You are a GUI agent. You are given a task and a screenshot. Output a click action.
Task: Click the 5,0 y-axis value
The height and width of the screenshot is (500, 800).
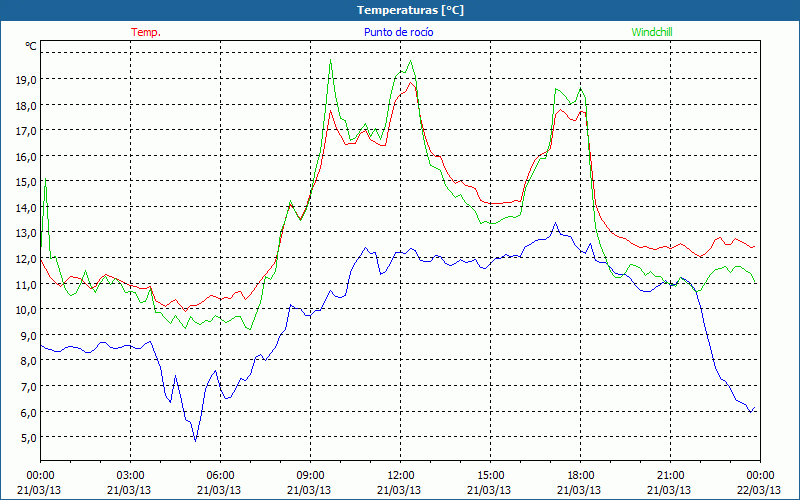pyautogui.click(x=29, y=438)
